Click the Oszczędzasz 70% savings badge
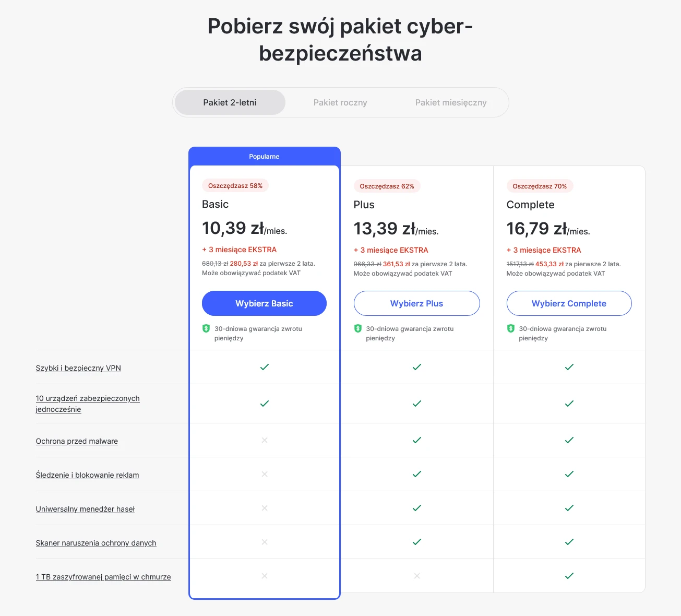The height and width of the screenshot is (616, 681). pos(540,186)
